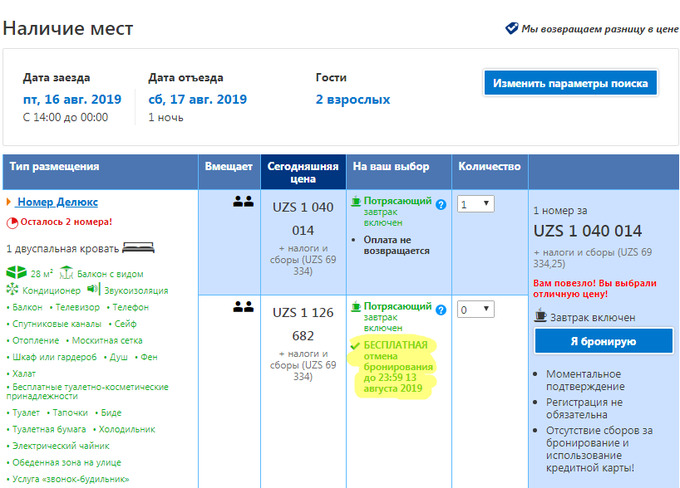Click the 'Тип размещения' column header
680x488 pixels.
[55, 166]
